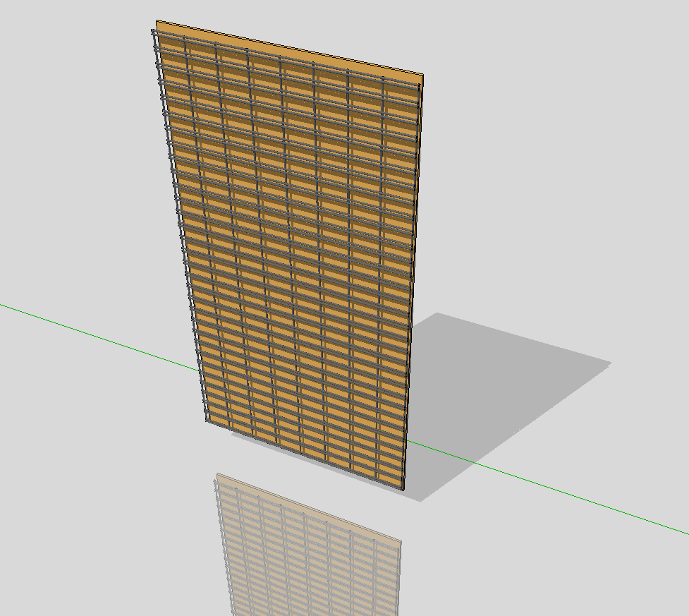Image resolution: width=689 pixels, height=616 pixels.
Task: Click the bottom-left corner of the wire mesh
Action: pos(207,421)
